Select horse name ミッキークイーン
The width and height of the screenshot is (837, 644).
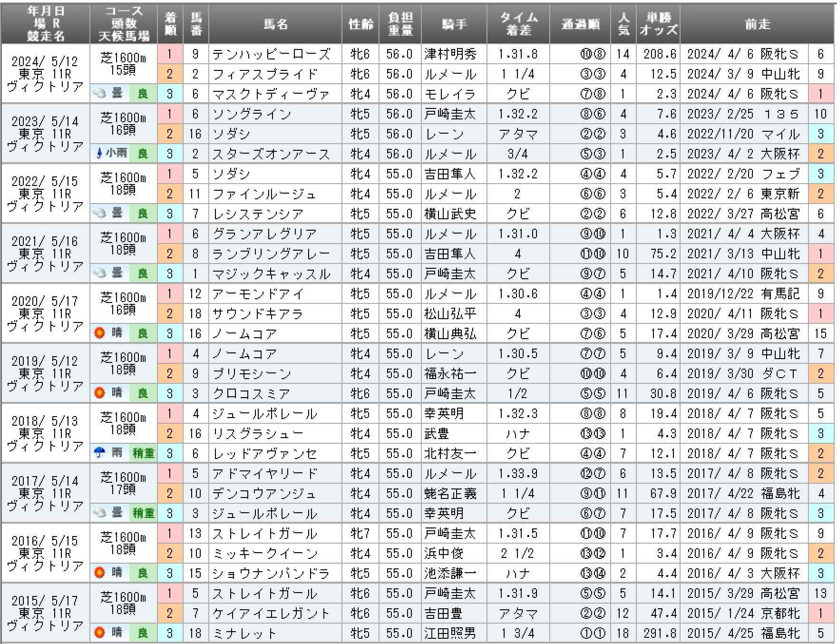coord(264,554)
